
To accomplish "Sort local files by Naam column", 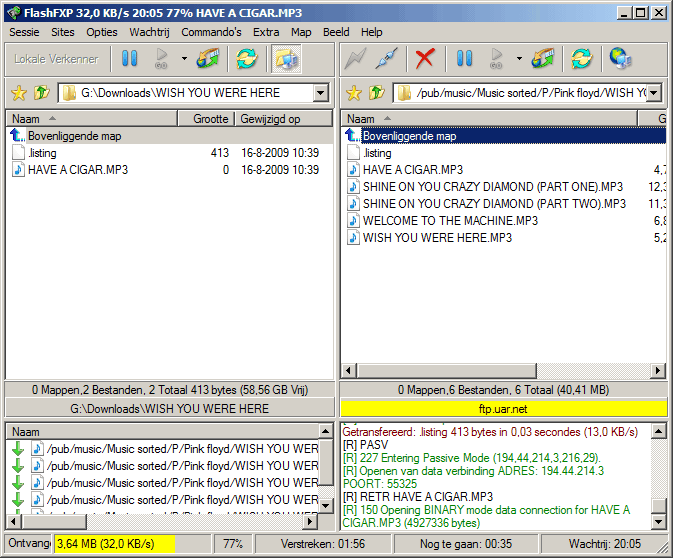I will (x=91, y=119).
